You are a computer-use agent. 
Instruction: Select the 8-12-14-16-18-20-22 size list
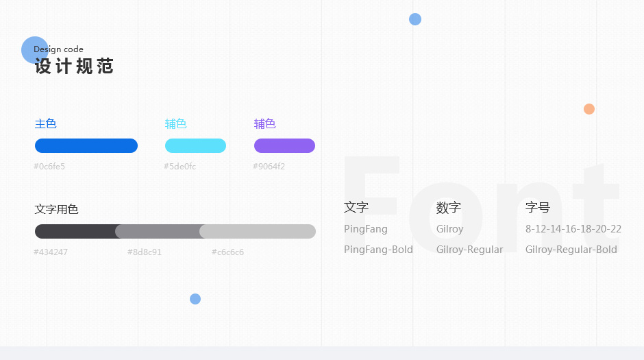pos(573,229)
